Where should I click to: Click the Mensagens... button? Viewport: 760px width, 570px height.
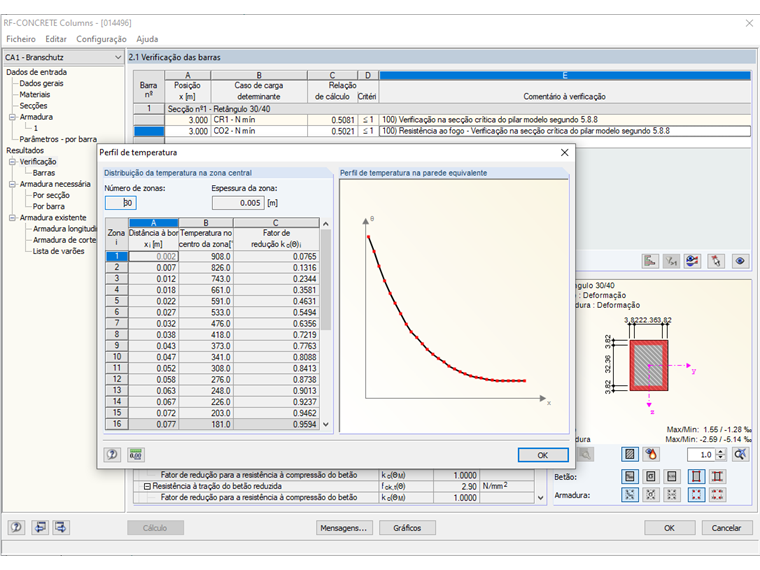tap(343, 527)
